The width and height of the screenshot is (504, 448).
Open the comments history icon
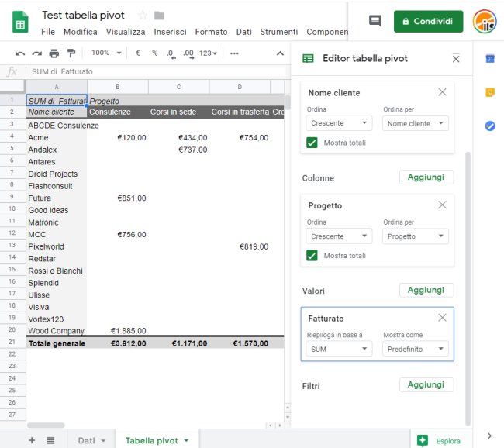point(375,22)
